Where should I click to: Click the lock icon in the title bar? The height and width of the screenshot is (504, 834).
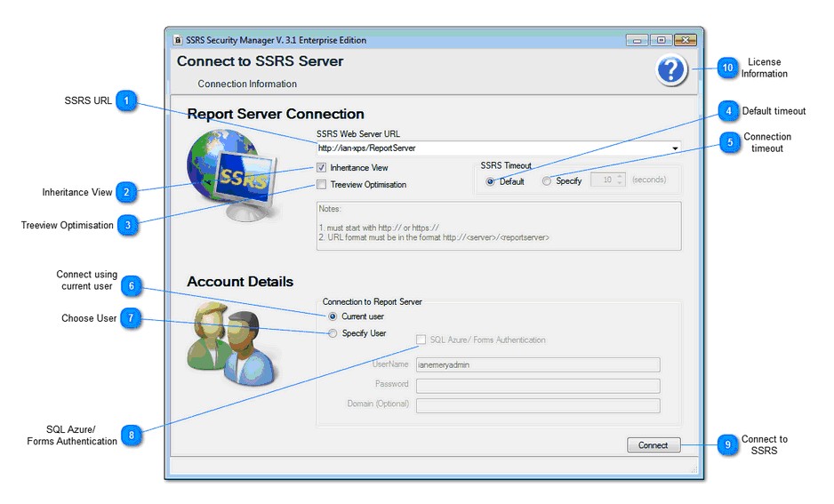pos(178,40)
